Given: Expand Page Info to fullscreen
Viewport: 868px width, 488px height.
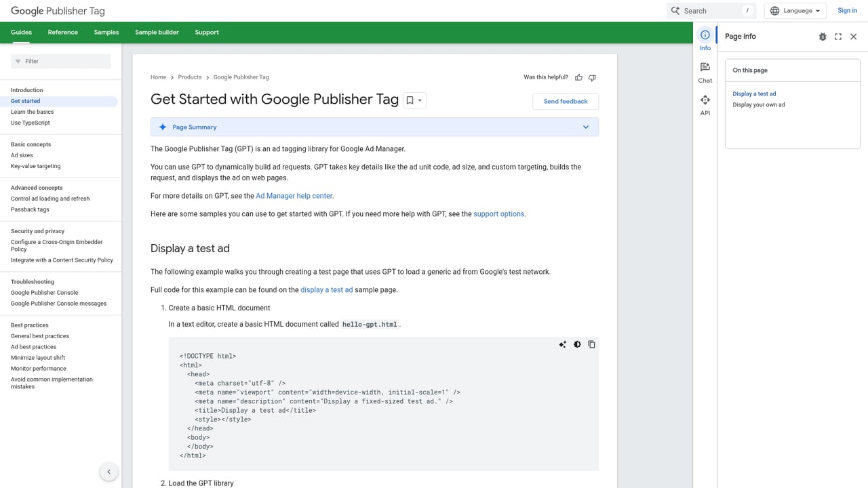Looking at the screenshot, I should pos(837,37).
